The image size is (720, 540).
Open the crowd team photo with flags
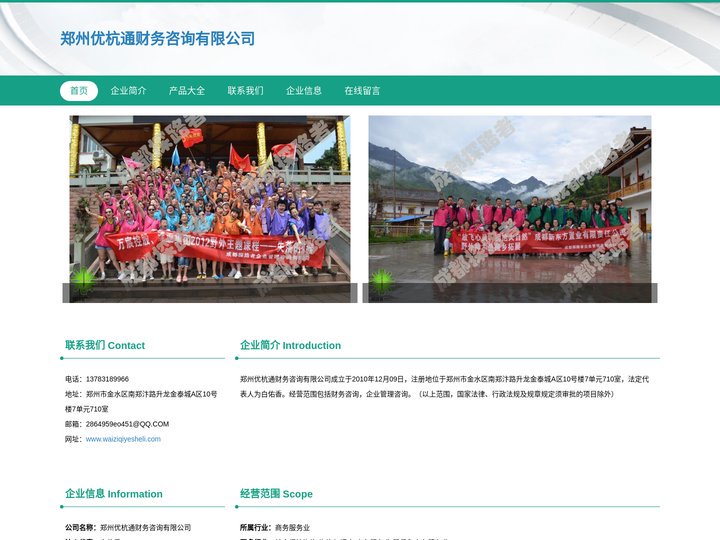tap(210, 209)
